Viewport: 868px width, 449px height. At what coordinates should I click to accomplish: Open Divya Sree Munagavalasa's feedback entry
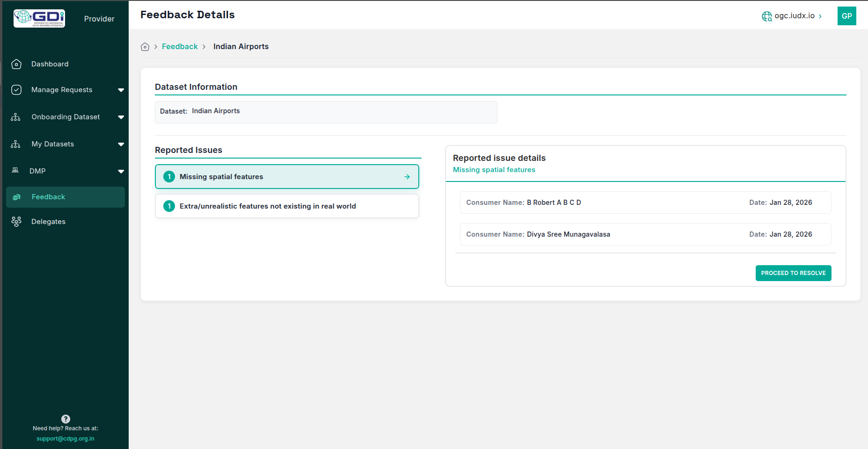645,234
